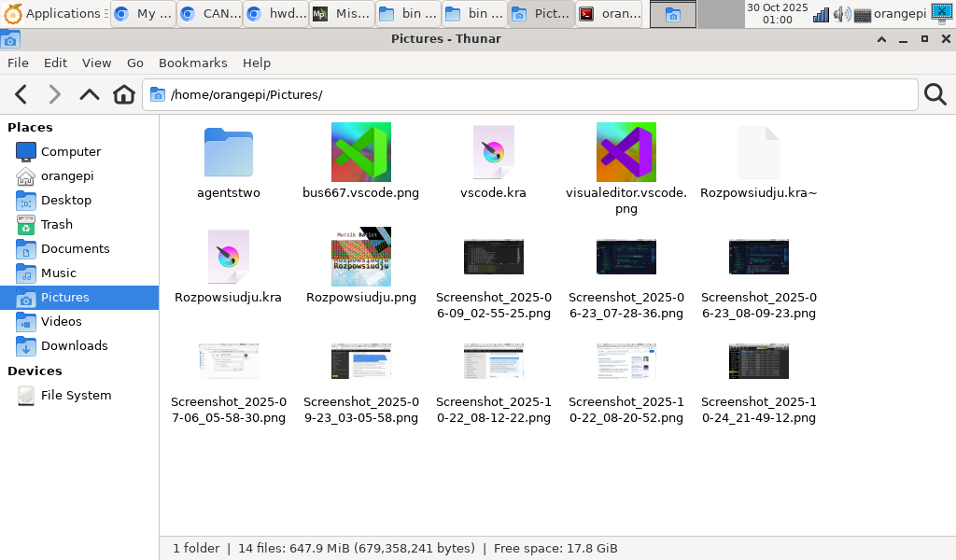
Task: Click the Forward navigation arrow
Action: [x=55, y=94]
